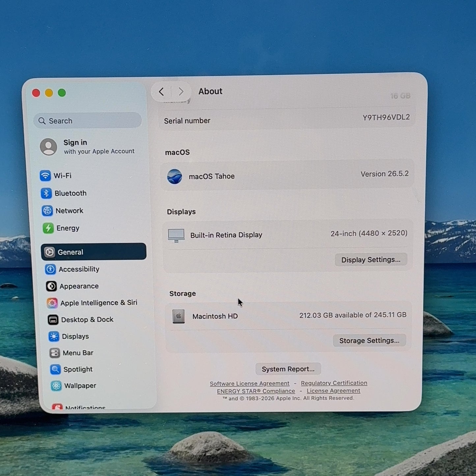This screenshot has width=476, height=476.
Task: Click the Bluetooth icon in sidebar
Action: (46, 193)
